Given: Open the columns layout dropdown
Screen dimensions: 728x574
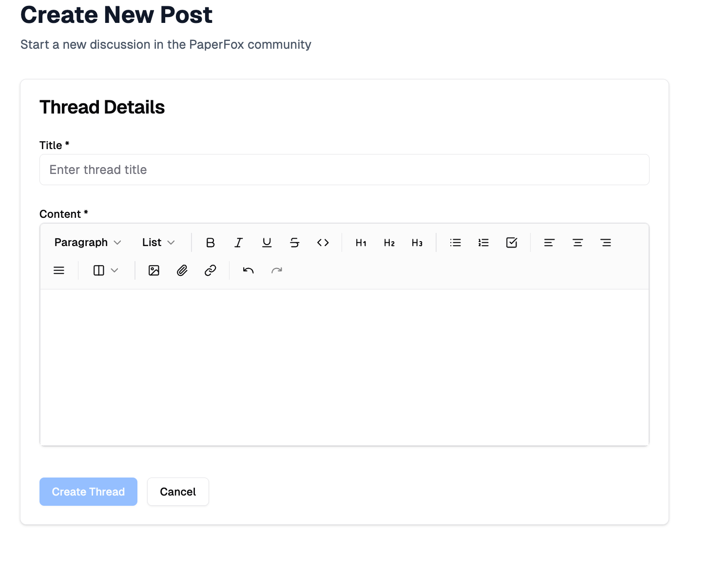Looking at the screenshot, I should pyautogui.click(x=106, y=270).
